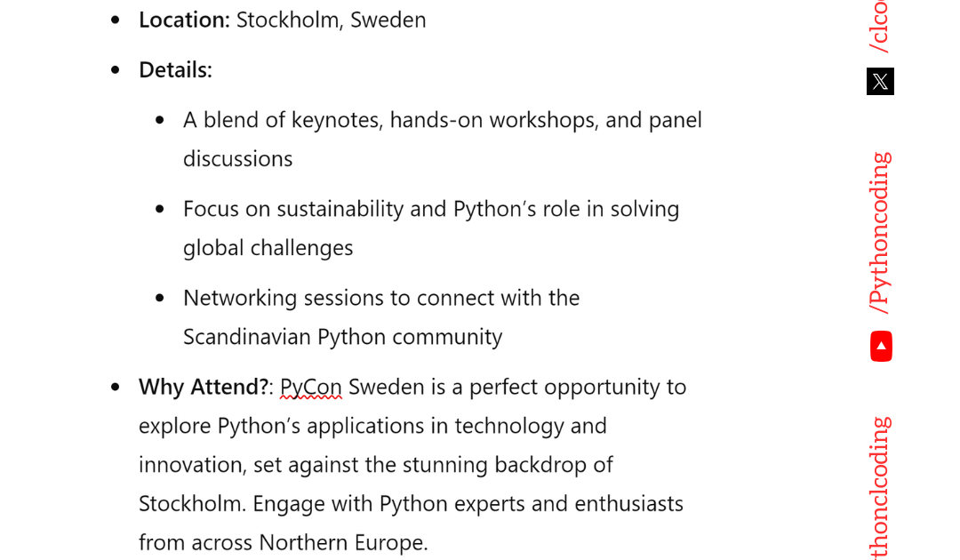Click the bullet before Focus on sustainability
960x560 pixels.
160,209
